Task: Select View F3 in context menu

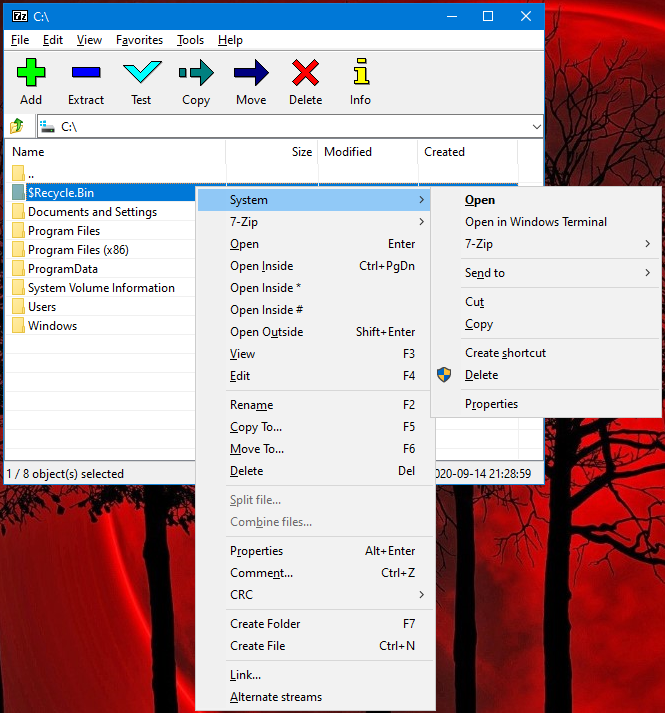Action: [315, 354]
